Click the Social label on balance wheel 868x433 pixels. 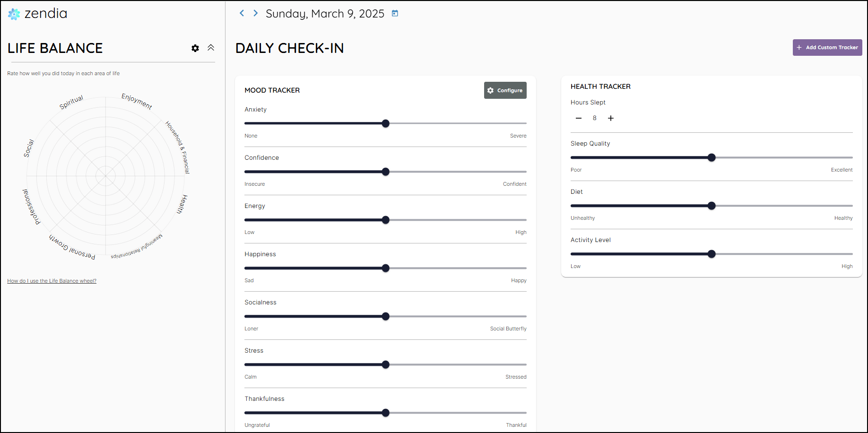[x=29, y=148]
